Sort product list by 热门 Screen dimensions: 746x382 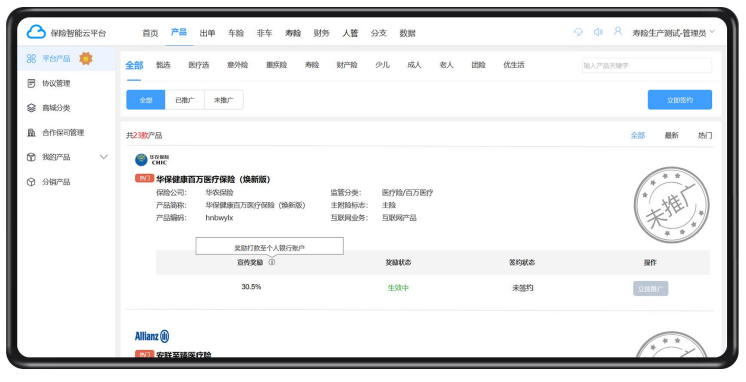(x=705, y=136)
